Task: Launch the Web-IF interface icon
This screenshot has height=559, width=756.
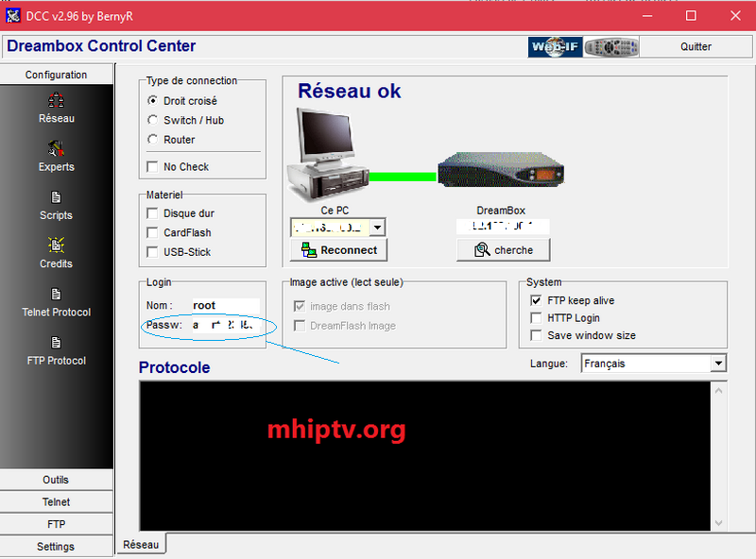Action: point(555,47)
